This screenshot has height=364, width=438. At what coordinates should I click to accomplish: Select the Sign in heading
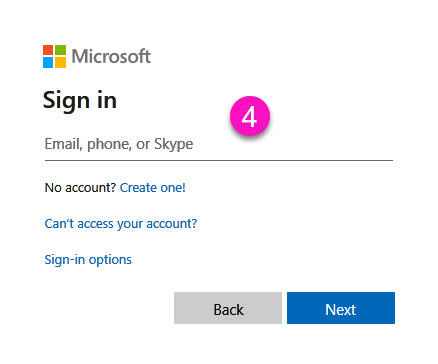pos(80,100)
